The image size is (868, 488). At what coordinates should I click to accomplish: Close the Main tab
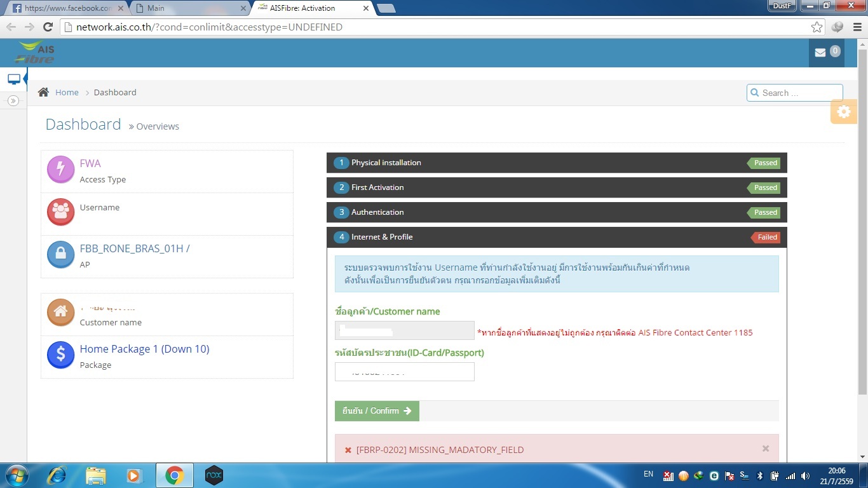(243, 8)
